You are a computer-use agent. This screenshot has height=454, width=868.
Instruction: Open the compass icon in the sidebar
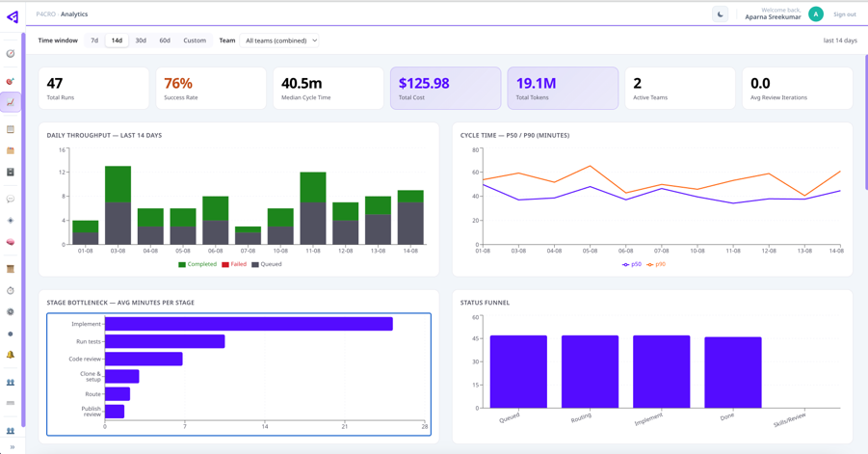(10, 54)
